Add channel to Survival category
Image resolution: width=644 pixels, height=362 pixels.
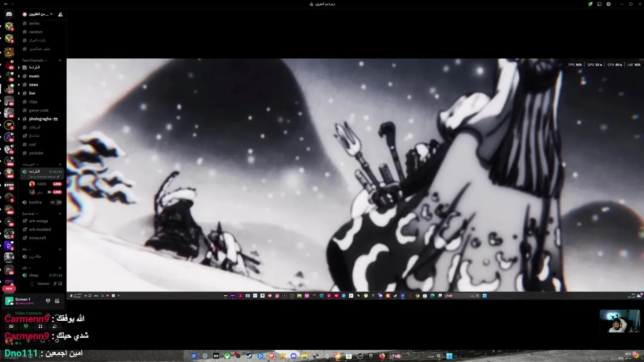pyautogui.click(x=60, y=214)
